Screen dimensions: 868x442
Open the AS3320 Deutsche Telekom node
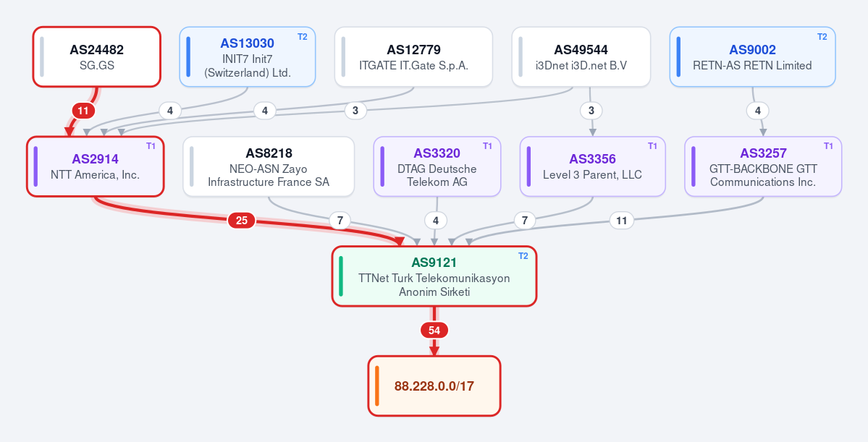(437, 166)
